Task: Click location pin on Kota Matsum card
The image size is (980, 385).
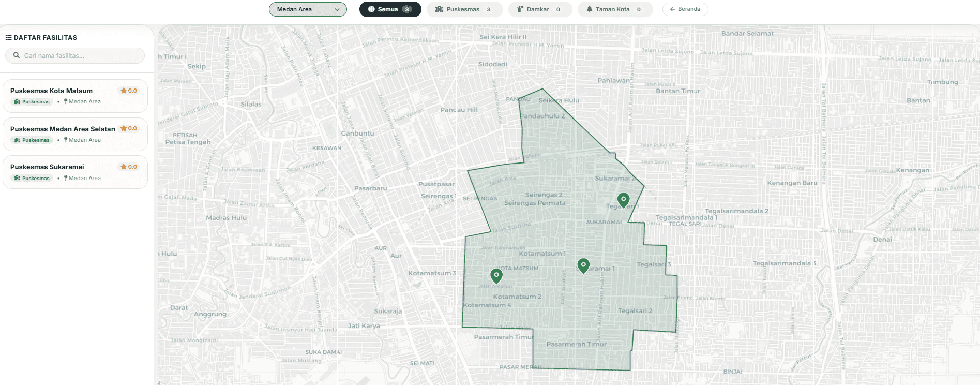Action: (66, 101)
